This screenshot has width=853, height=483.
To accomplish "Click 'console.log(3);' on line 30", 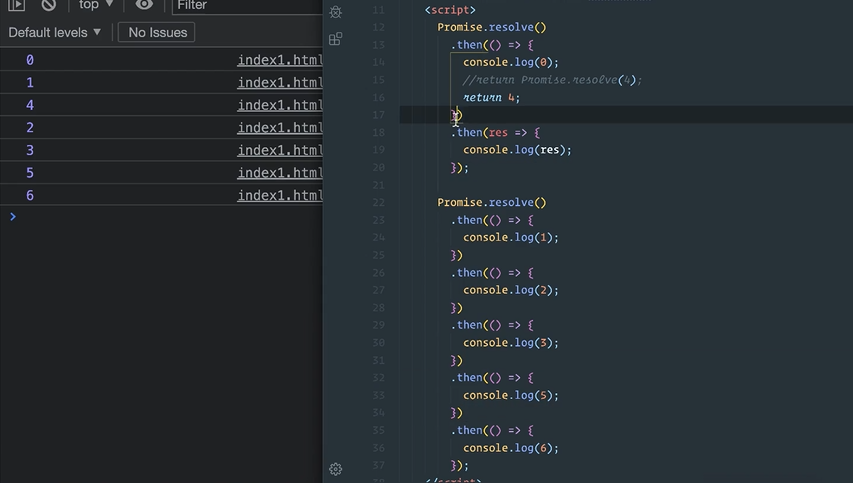I will [511, 343].
